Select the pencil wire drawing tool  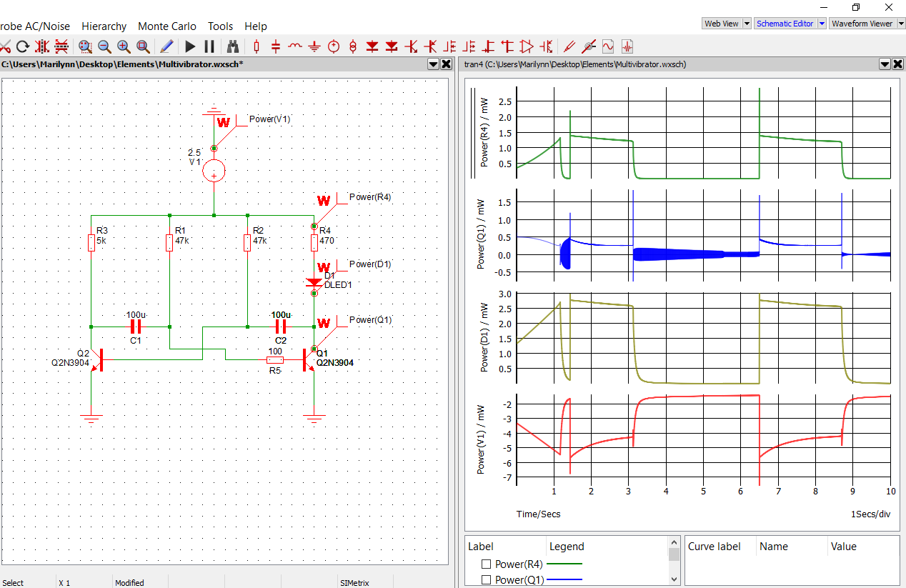coord(166,46)
